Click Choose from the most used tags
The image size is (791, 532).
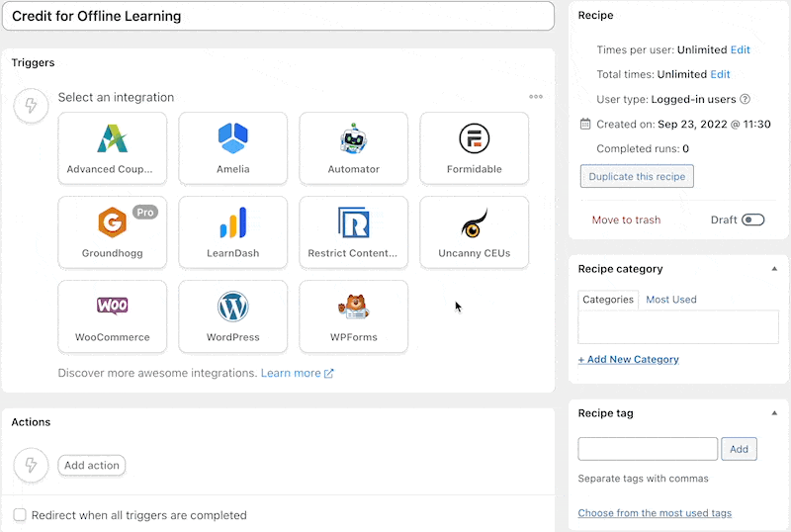(655, 513)
